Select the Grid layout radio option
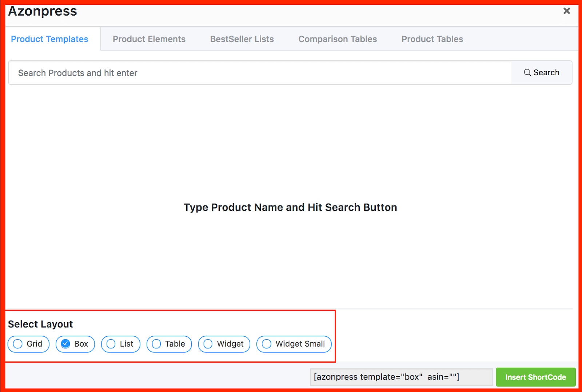 18,344
